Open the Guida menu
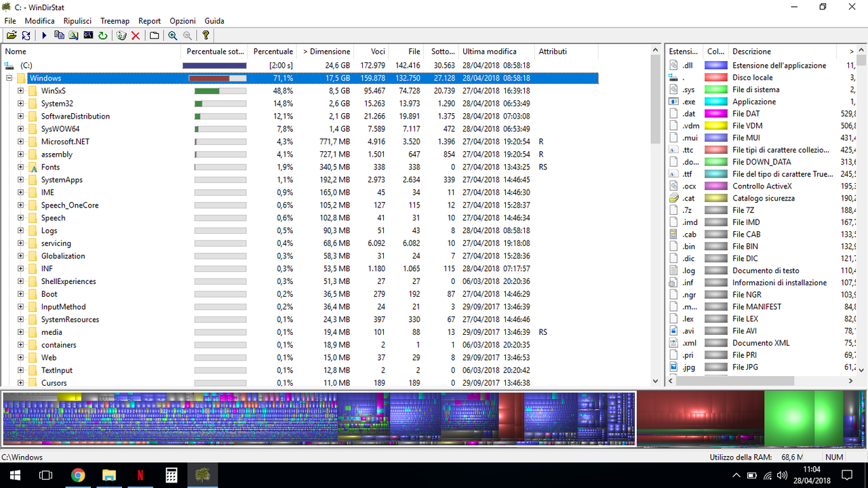Screen dimensions: 868x488 (214, 21)
